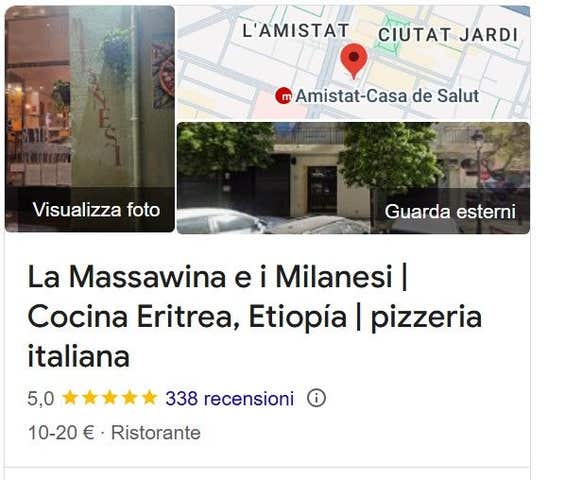Open the review info circle icon
This screenshot has width=565, height=480.
316,398
